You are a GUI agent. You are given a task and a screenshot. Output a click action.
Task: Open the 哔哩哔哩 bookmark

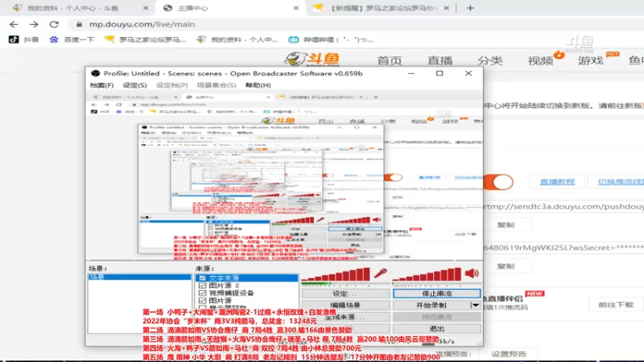pyautogui.click(x=331, y=39)
